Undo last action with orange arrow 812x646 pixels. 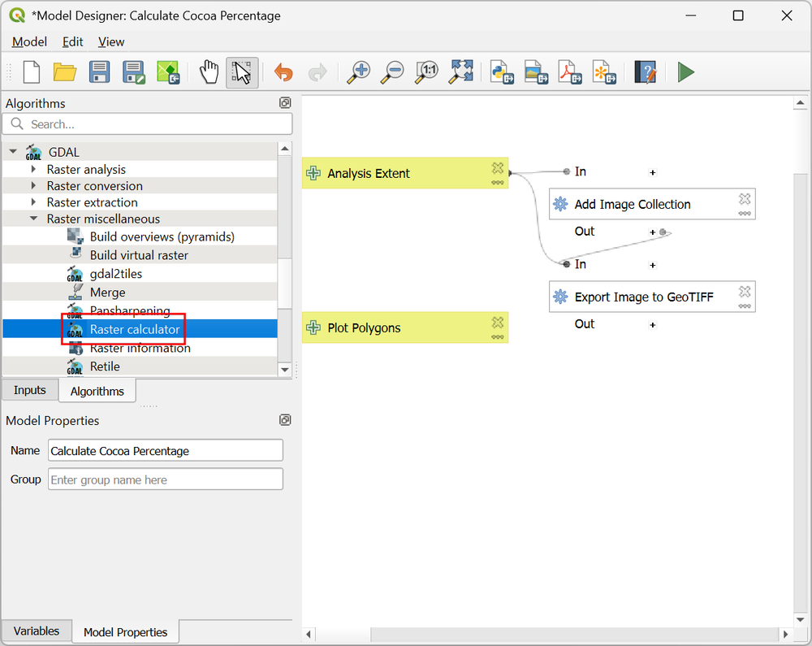(x=283, y=72)
